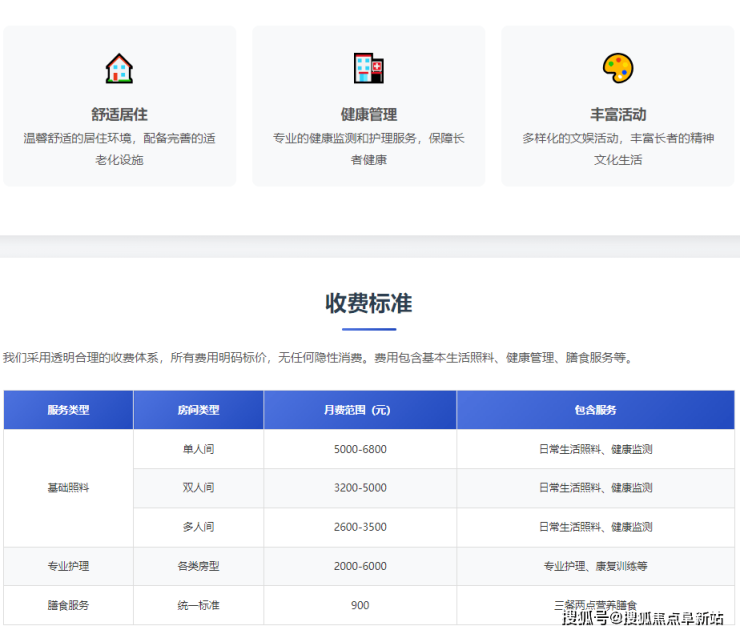Select the 舒适居住 card heading
Image resolution: width=740 pixels, height=634 pixels.
(119, 114)
